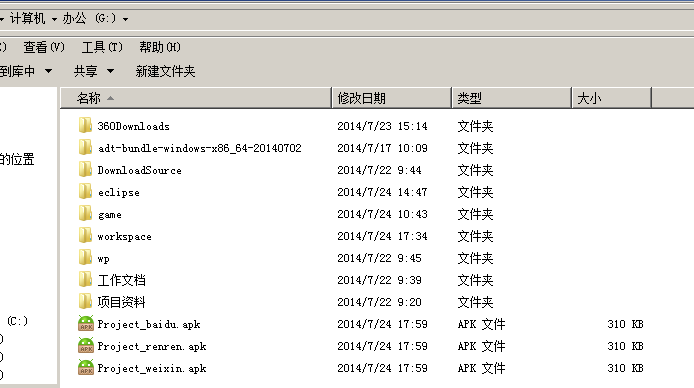This screenshot has width=694, height=388.
Task: Select the 项目资料 folder icon
Action: click(85, 302)
